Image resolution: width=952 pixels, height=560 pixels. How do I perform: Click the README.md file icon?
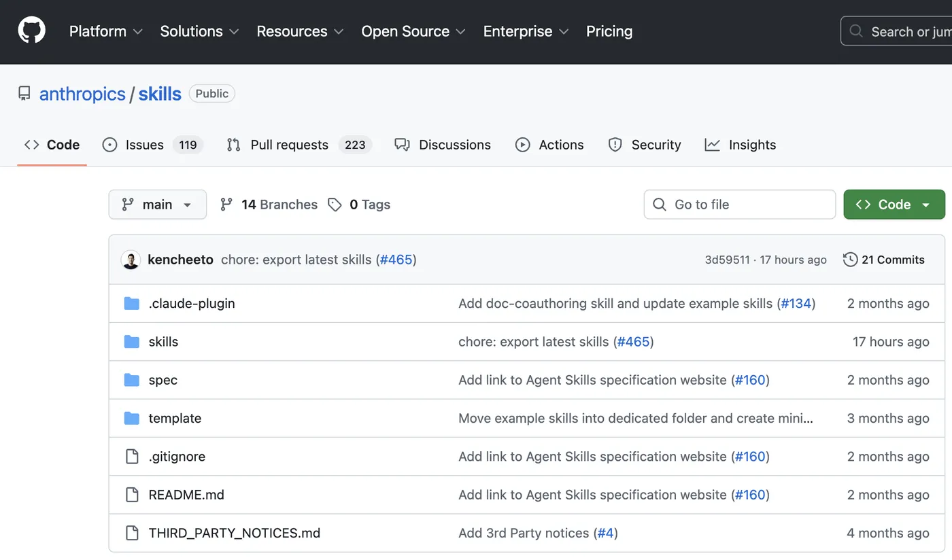pos(132,495)
